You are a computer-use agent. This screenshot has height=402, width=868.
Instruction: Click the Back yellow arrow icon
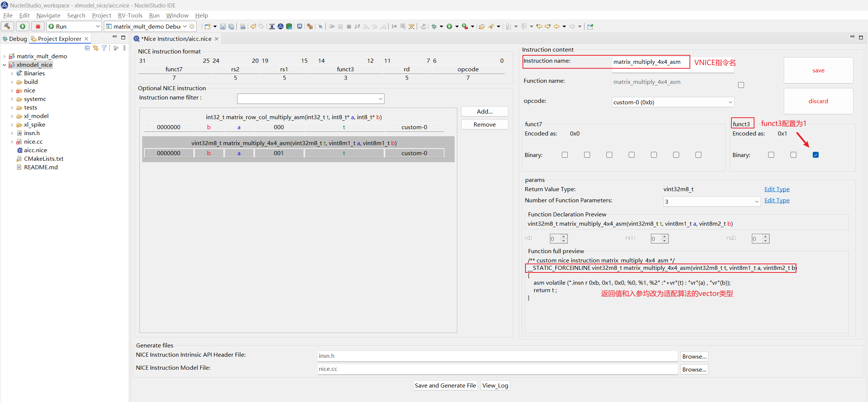point(557,26)
